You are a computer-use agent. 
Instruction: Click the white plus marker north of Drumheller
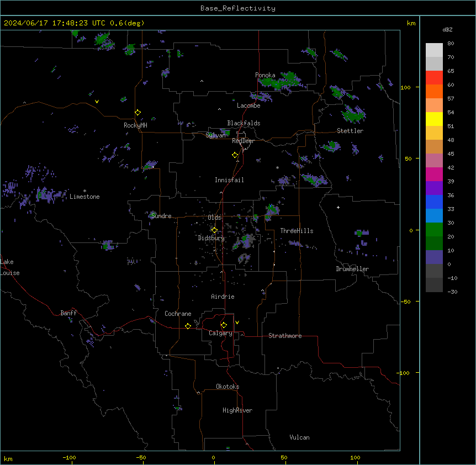(338, 207)
